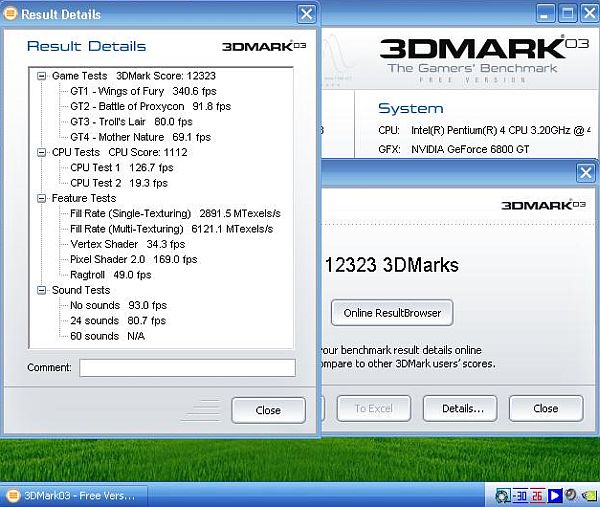600x507 pixels.
Task: Click the blue -30 temperature tray icon
Action: point(520,496)
